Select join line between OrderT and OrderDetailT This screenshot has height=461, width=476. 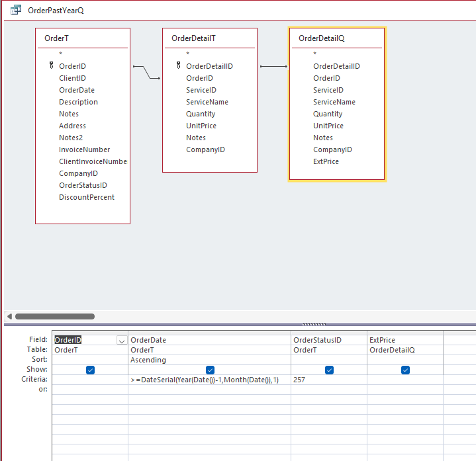146,72
